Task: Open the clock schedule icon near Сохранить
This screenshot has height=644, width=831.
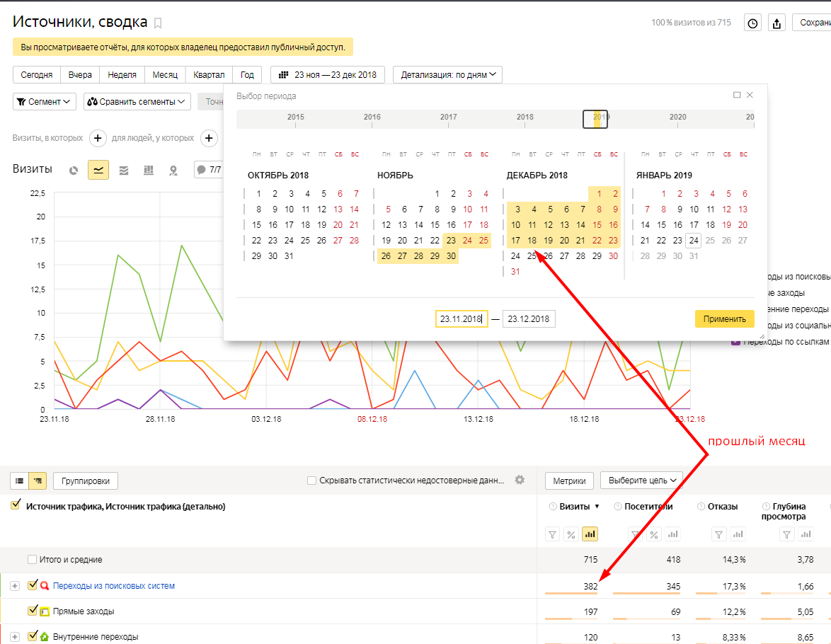Action: pyautogui.click(x=752, y=23)
